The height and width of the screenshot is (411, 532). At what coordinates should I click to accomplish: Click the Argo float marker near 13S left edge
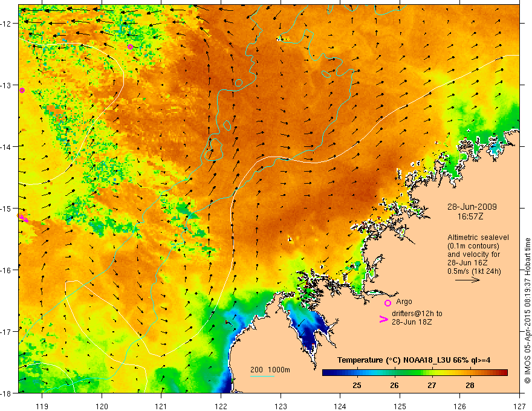point(22,90)
